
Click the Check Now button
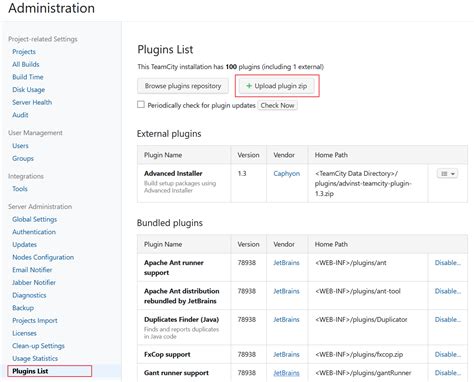277,105
